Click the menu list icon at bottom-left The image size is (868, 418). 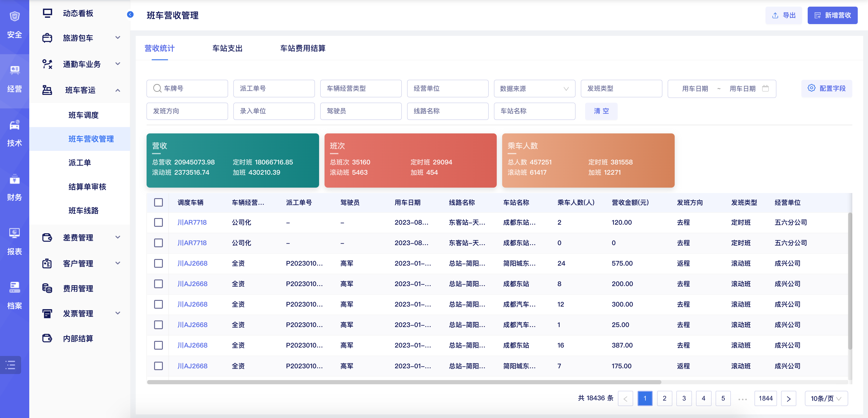[11, 365]
